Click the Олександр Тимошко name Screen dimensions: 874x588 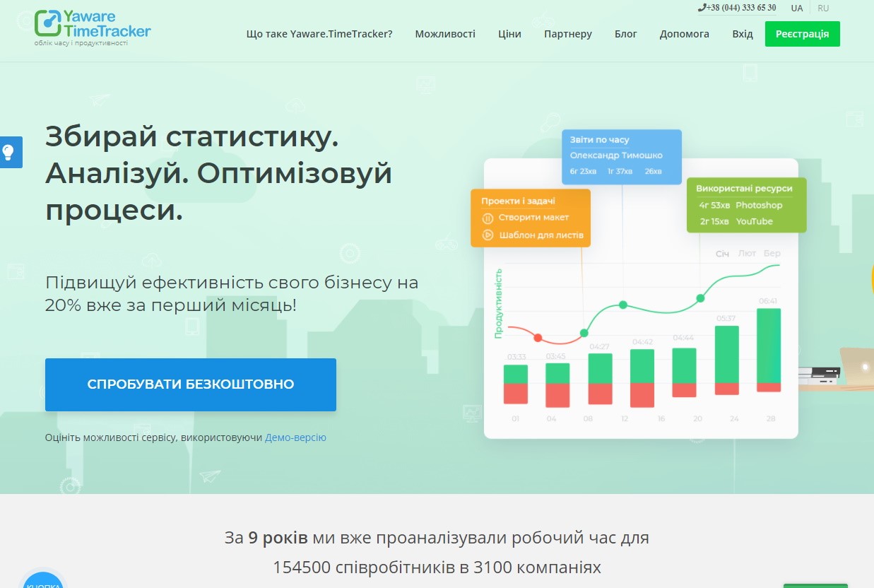616,155
